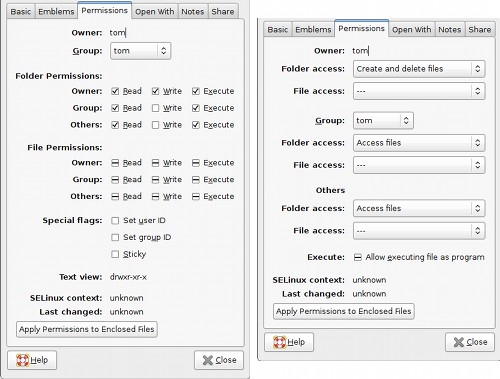Image resolution: width=500 pixels, height=379 pixels.
Task: Select Permissions tab in left dialog
Action: [x=105, y=11]
